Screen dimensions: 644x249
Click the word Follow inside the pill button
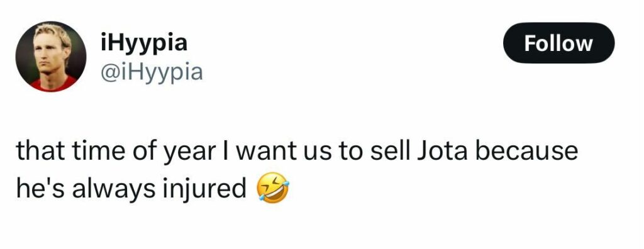558,43
